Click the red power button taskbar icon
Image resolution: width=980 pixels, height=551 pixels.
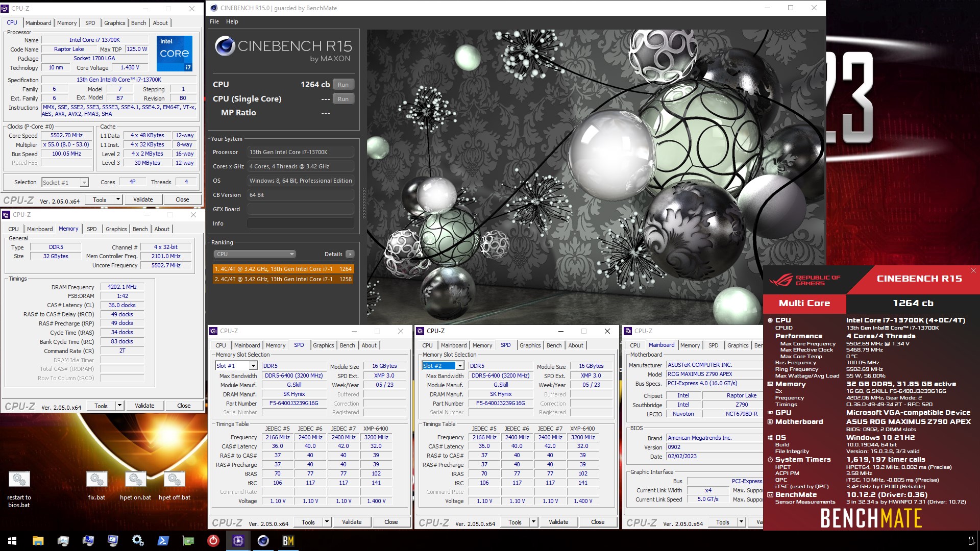click(213, 541)
